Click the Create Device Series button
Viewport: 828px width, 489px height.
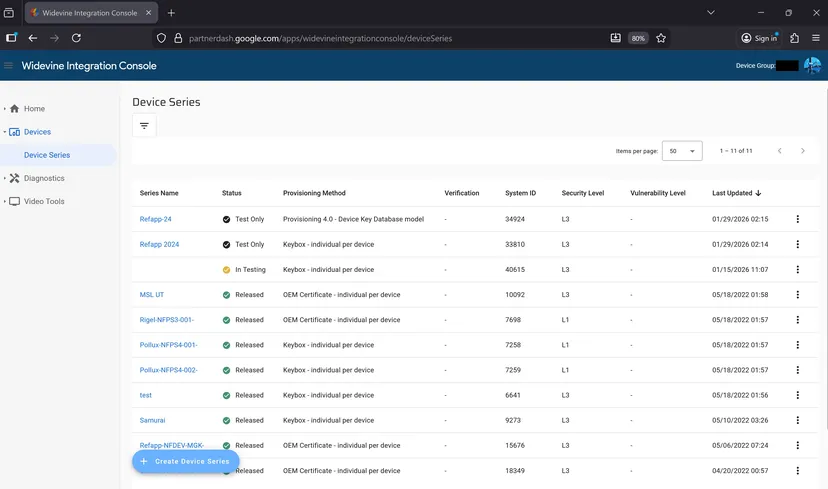pos(185,461)
